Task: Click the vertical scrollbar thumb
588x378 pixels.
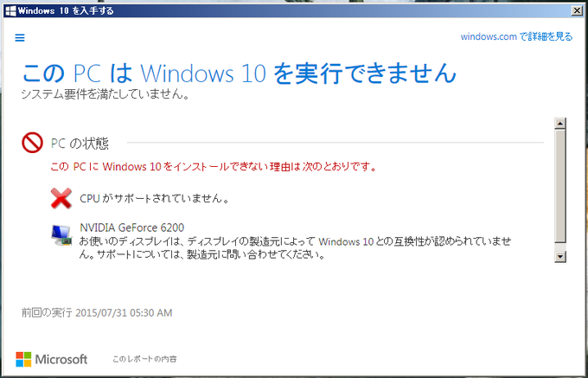Action: click(560, 186)
